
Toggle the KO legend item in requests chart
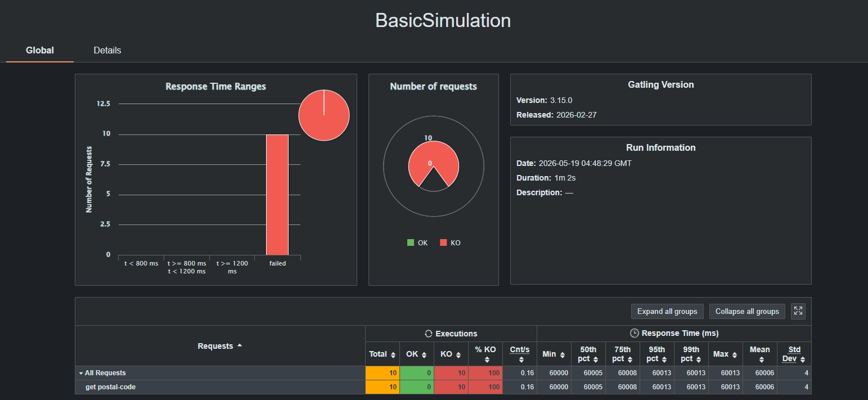(450, 243)
